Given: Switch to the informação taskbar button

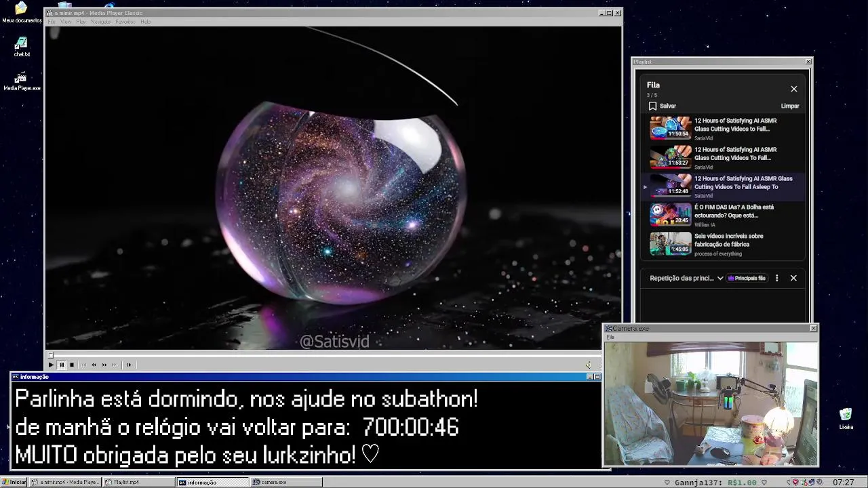Looking at the screenshot, I should pos(213,482).
